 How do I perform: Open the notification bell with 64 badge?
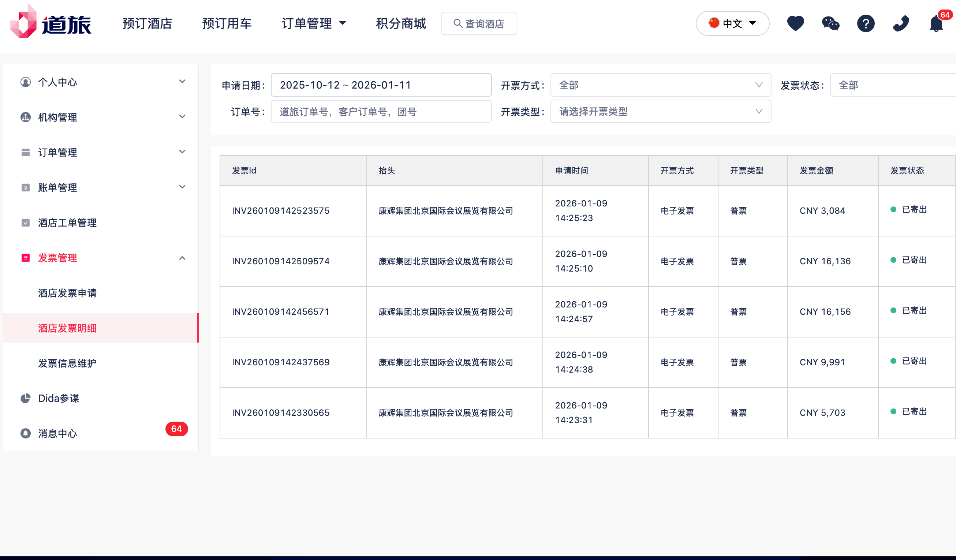(936, 23)
